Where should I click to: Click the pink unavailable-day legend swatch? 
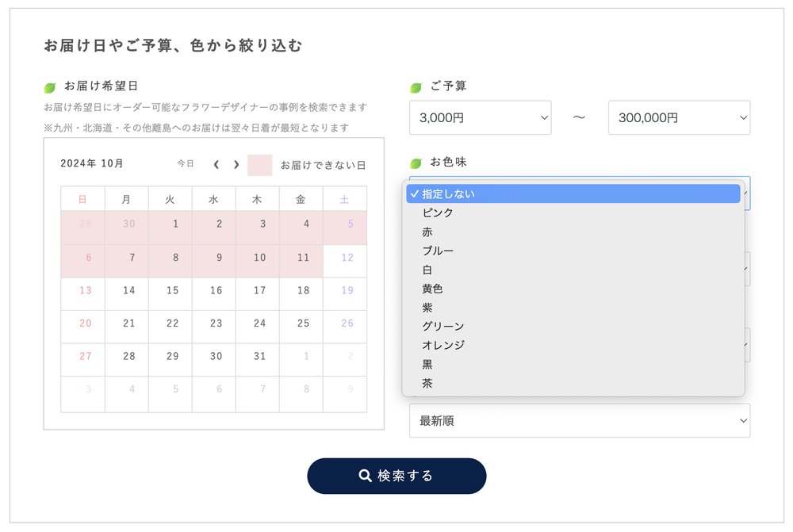click(259, 165)
